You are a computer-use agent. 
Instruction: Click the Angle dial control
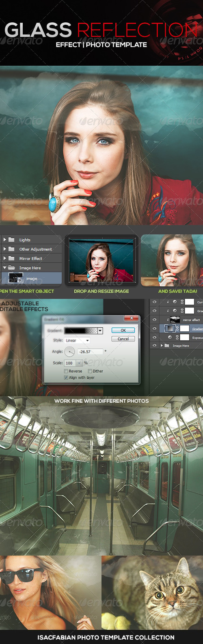tap(69, 352)
